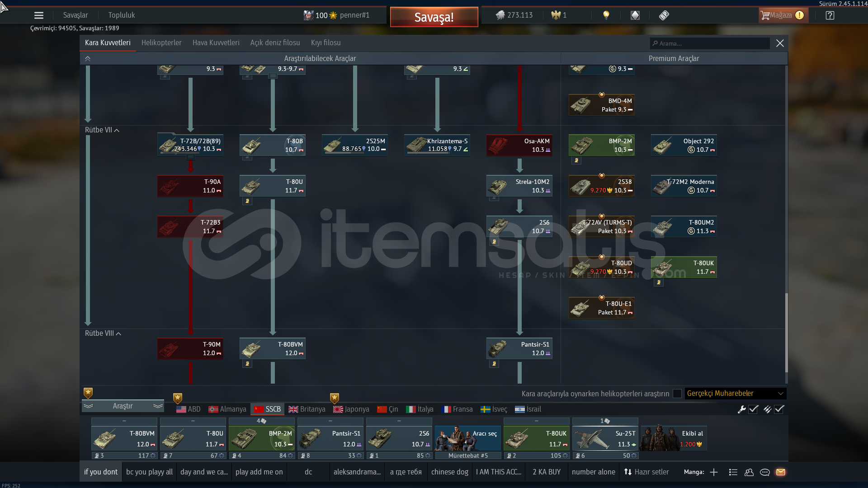Select the 2S6 research tree card
Screen dimensions: 868x488
(519, 226)
